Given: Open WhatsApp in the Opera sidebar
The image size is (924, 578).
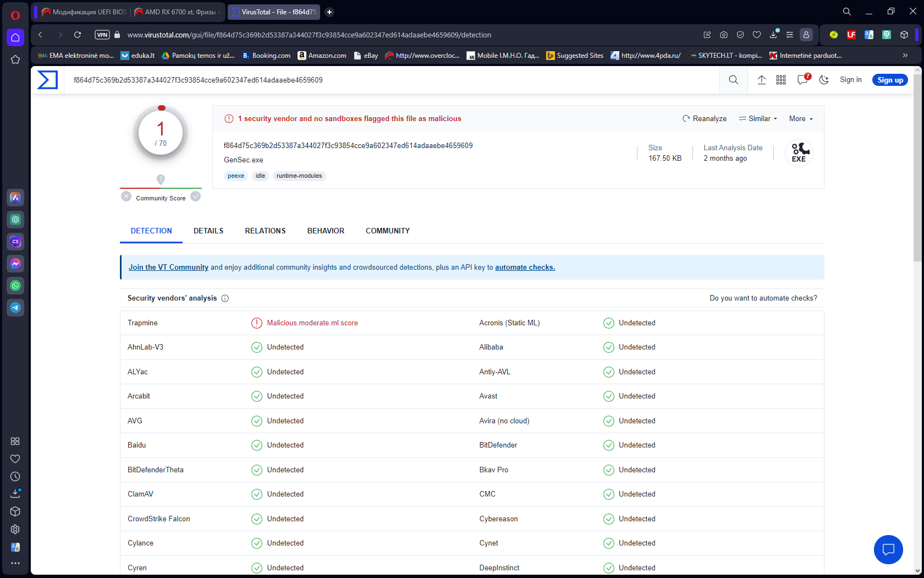Looking at the screenshot, I should (x=15, y=286).
